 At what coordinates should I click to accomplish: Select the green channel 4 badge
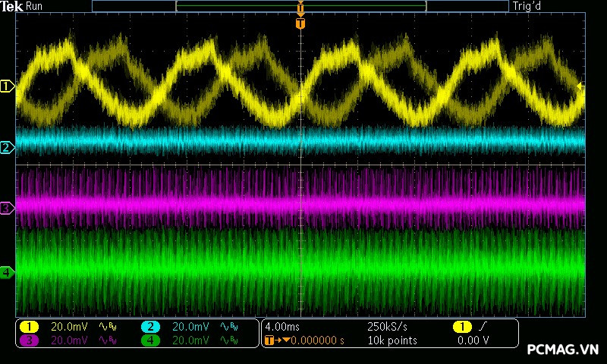point(150,340)
